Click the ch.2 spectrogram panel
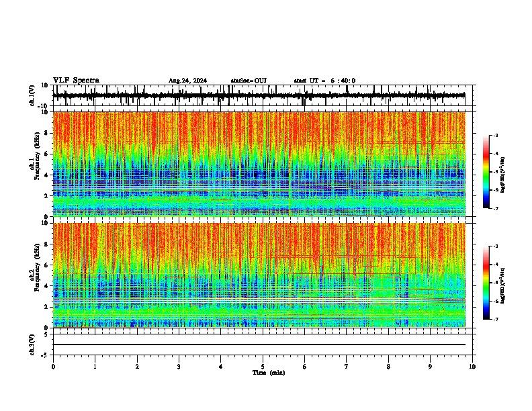 click(x=259, y=275)
